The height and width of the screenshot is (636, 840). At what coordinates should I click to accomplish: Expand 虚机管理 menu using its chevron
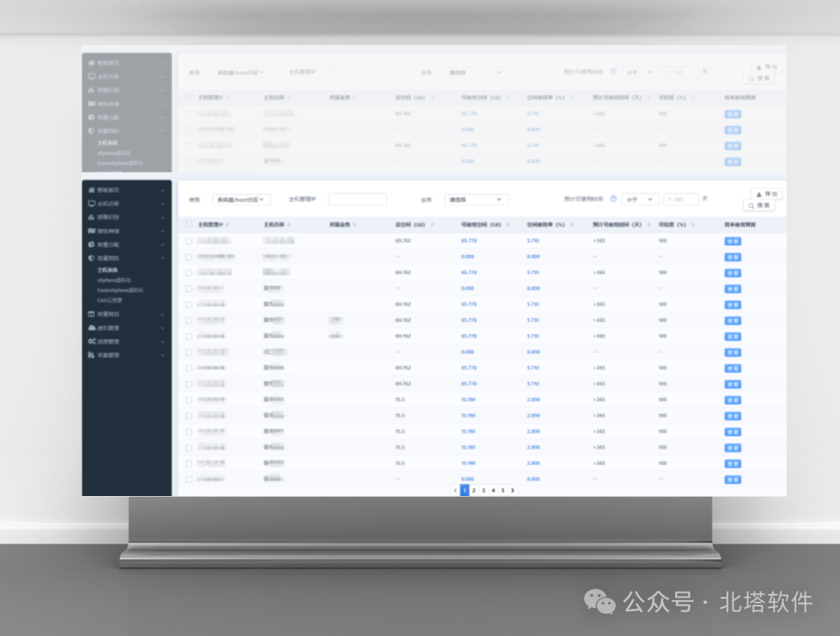click(x=163, y=328)
